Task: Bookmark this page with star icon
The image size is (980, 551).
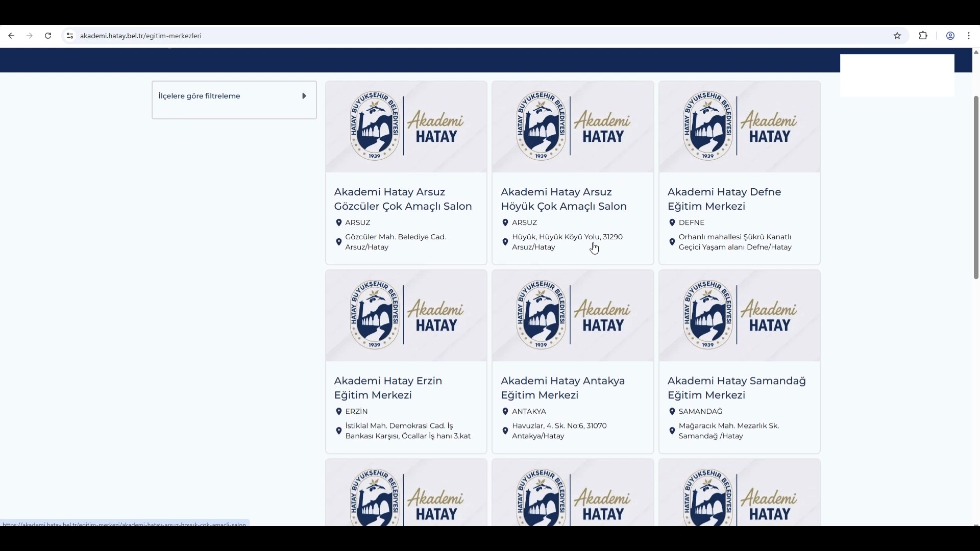Action: pos(897,36)
